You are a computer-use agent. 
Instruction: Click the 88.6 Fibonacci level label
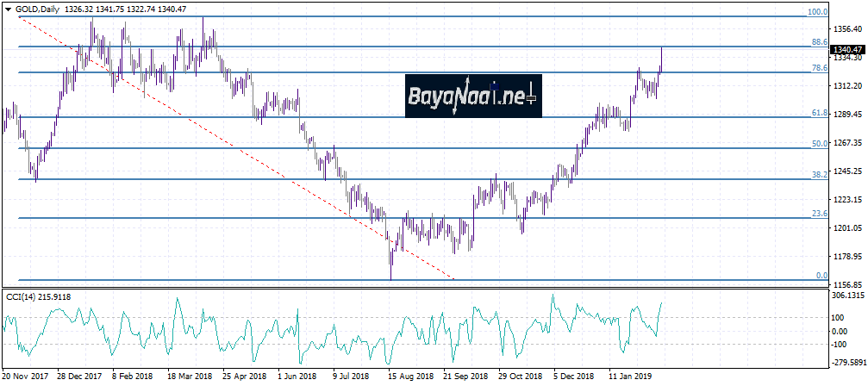[820, 41]
